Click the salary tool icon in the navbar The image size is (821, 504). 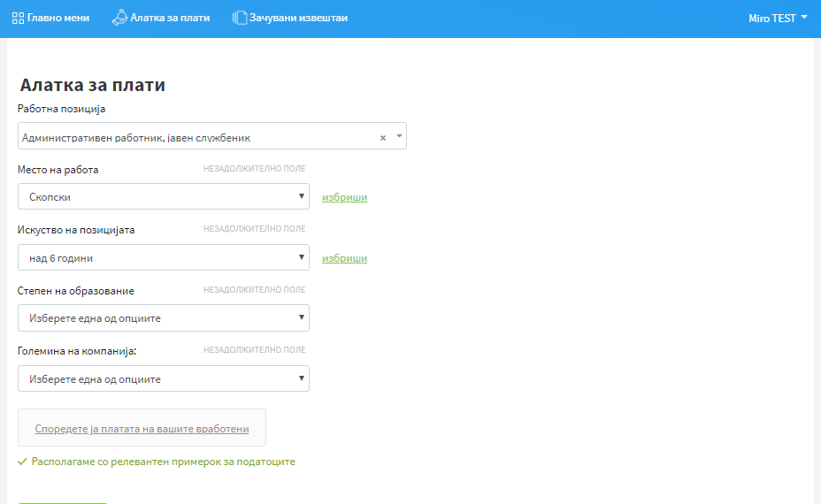[119, 18]
